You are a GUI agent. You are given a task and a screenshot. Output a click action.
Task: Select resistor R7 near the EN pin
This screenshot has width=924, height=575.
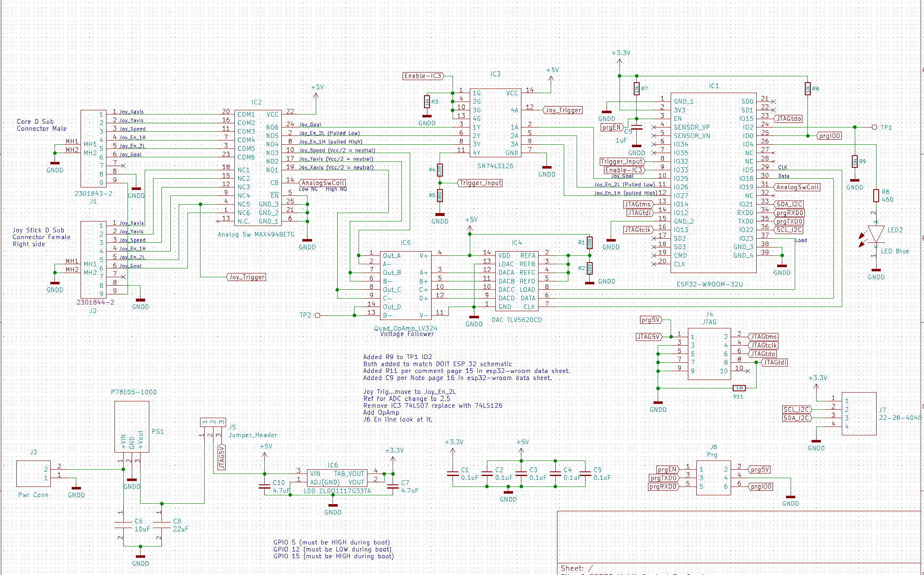coord(637,89)
